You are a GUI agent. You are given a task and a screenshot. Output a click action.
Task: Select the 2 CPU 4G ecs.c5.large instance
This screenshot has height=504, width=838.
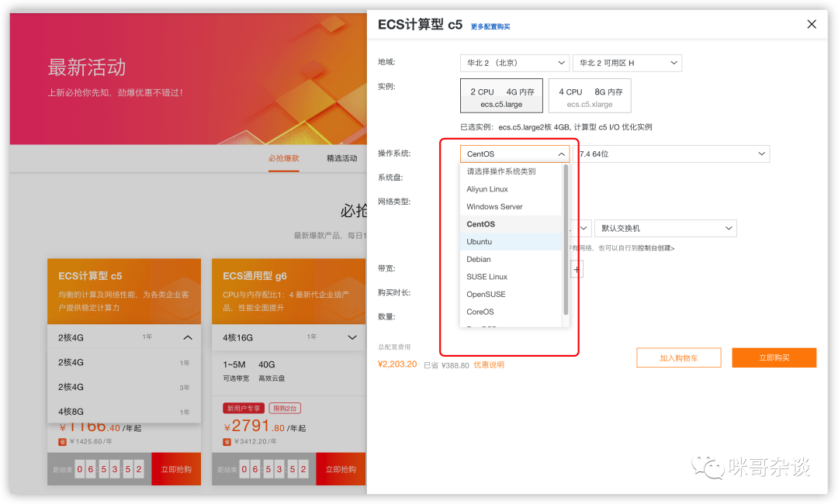tap(501, 95)
